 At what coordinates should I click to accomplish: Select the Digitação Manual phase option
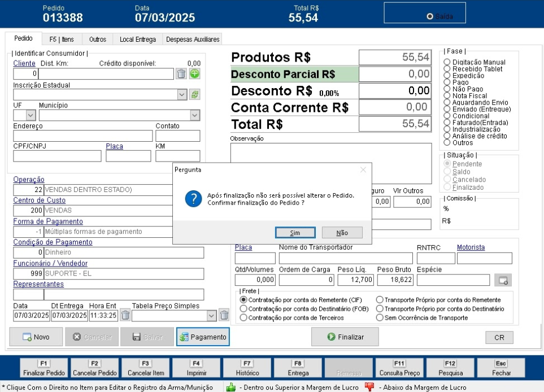coord(447,62)
